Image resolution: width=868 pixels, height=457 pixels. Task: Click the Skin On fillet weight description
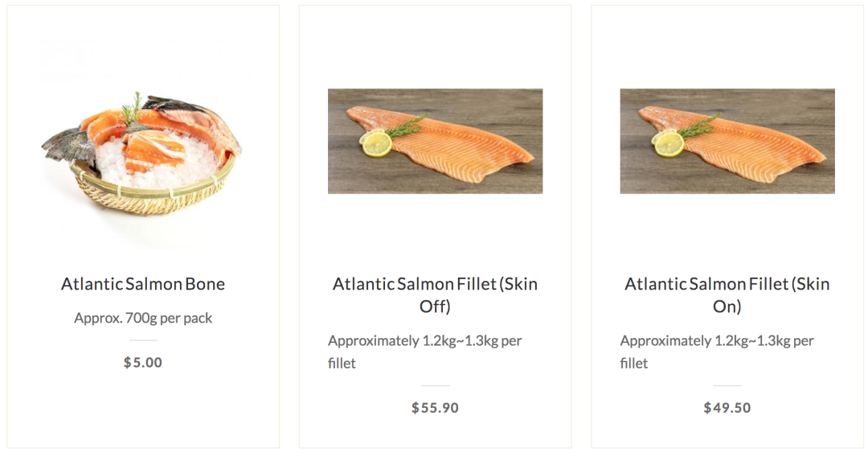click(717, 352)
